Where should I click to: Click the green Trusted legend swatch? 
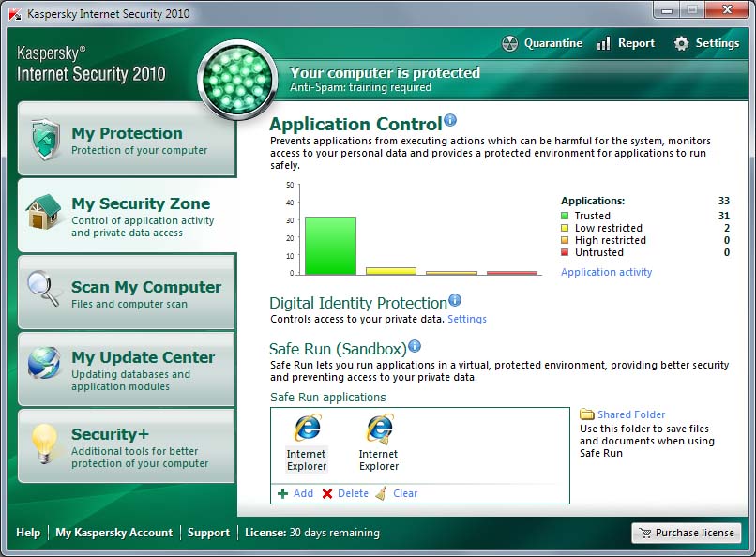pyautogui.click(x=565, y=216)
